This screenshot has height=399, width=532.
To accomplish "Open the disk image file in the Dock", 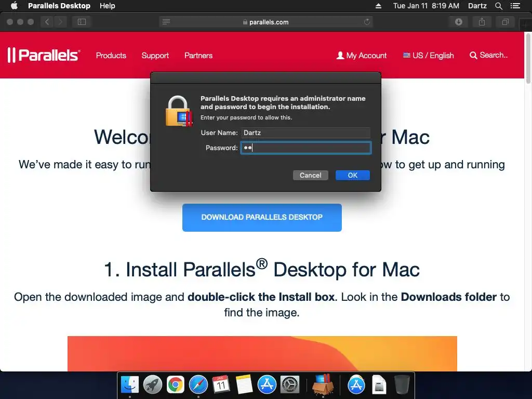I will point(379,385).
